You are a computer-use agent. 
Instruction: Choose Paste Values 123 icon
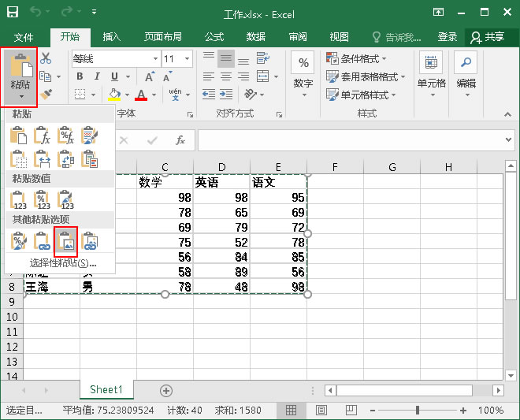pos(19,200)
